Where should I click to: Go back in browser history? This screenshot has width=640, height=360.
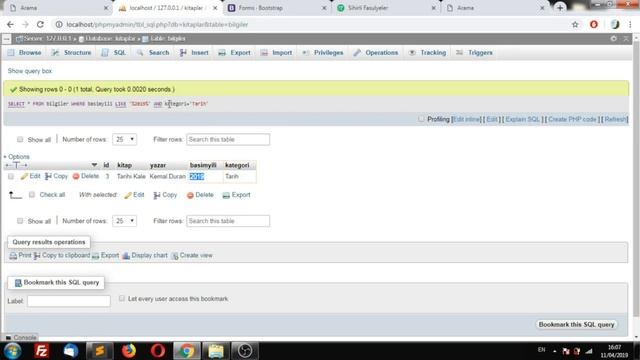10,24
